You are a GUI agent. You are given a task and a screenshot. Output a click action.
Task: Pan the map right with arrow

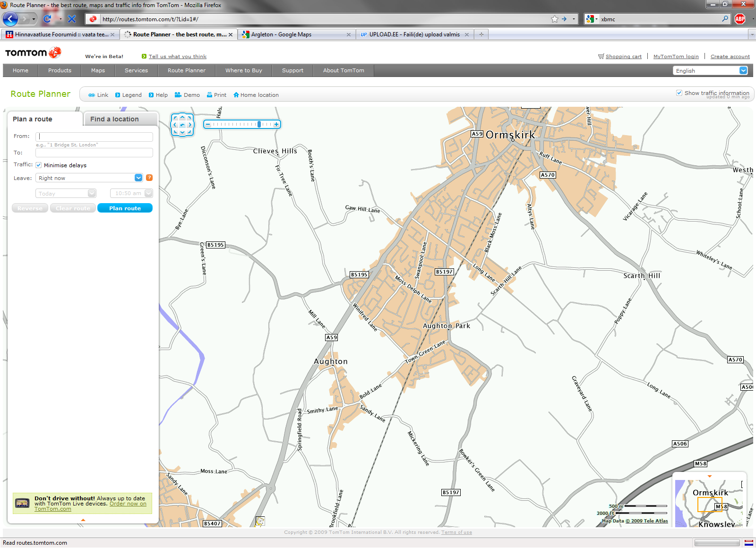click(190, 125)
